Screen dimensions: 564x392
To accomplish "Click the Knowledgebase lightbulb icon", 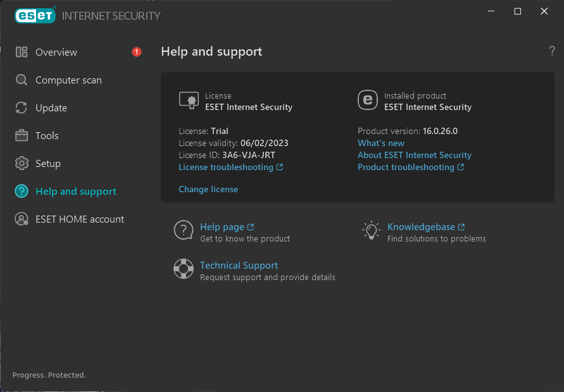I will (371, 230).
